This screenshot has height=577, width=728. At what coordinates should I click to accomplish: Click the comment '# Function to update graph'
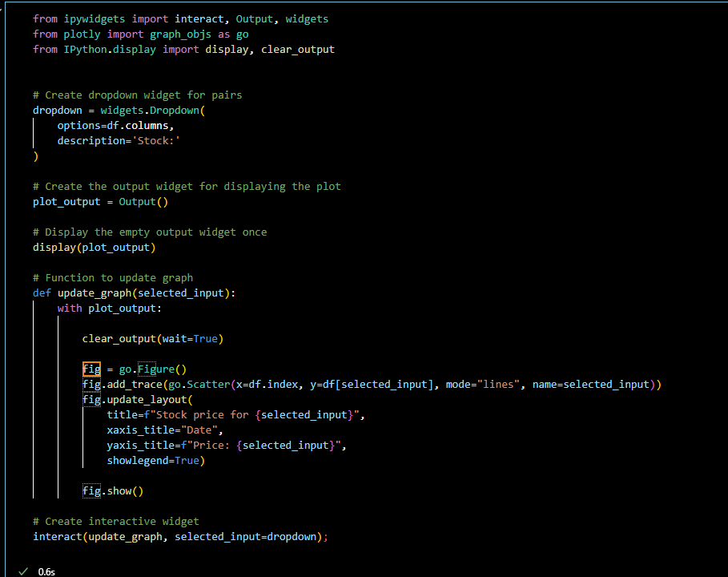tap(113, 278)
